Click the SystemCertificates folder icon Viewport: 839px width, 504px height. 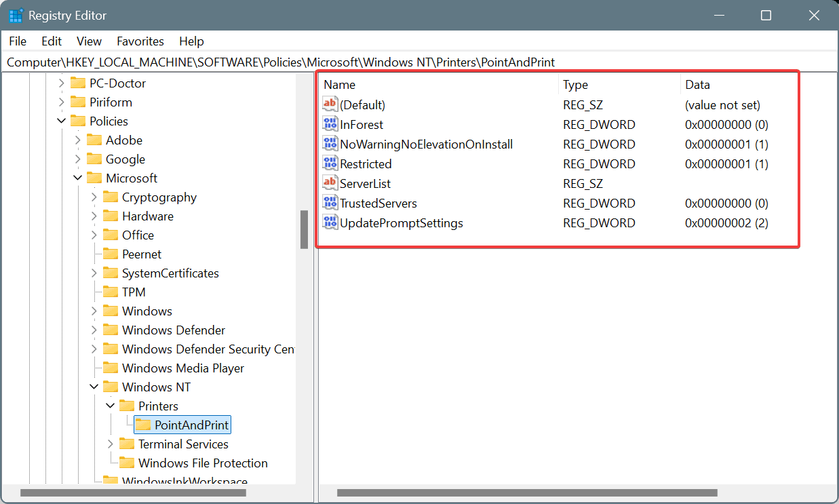111,273
